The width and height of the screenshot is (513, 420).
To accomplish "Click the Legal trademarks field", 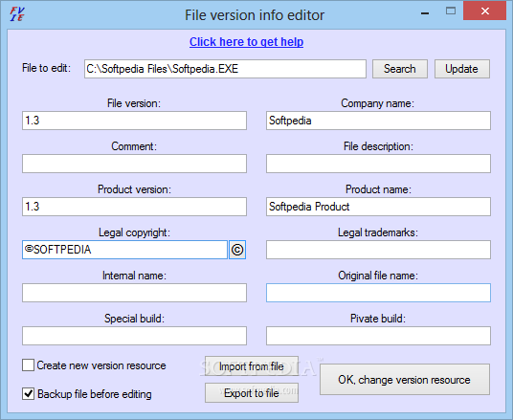I will click(379, 250).
